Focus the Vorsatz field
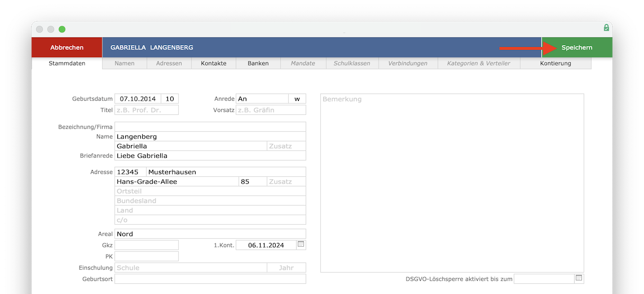Screen dimensions: 644x294 click(271, 110)
